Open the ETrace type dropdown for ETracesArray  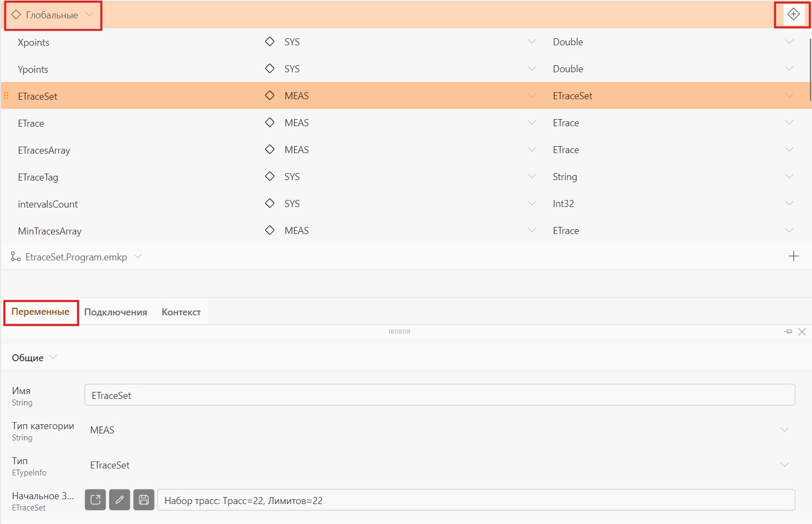[789, 149]
